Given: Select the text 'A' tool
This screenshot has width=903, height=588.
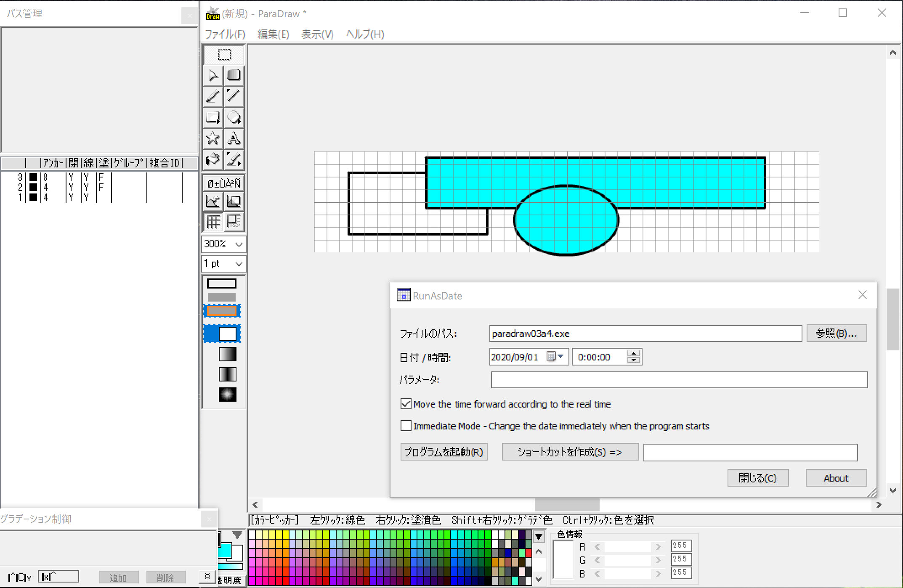Looking at the screenshot, I should (234, 138).
